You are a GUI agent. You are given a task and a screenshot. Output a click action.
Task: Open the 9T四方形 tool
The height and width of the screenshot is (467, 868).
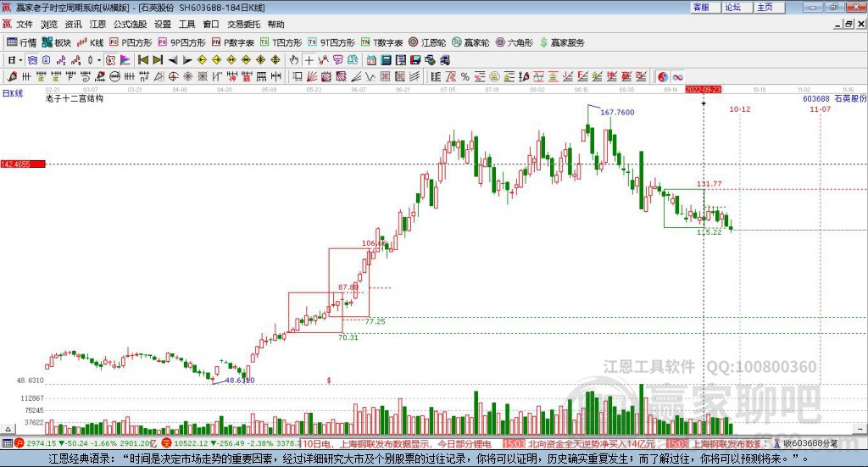pyautogui.click(x=331, y=42)
